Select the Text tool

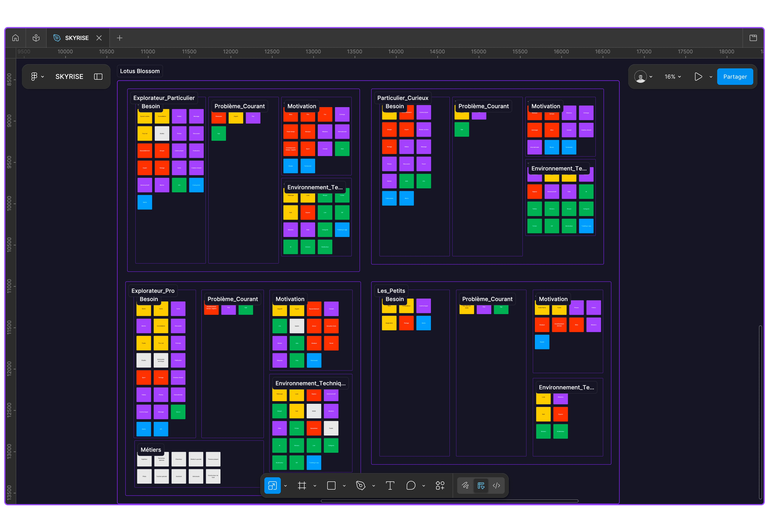point(390,486)
